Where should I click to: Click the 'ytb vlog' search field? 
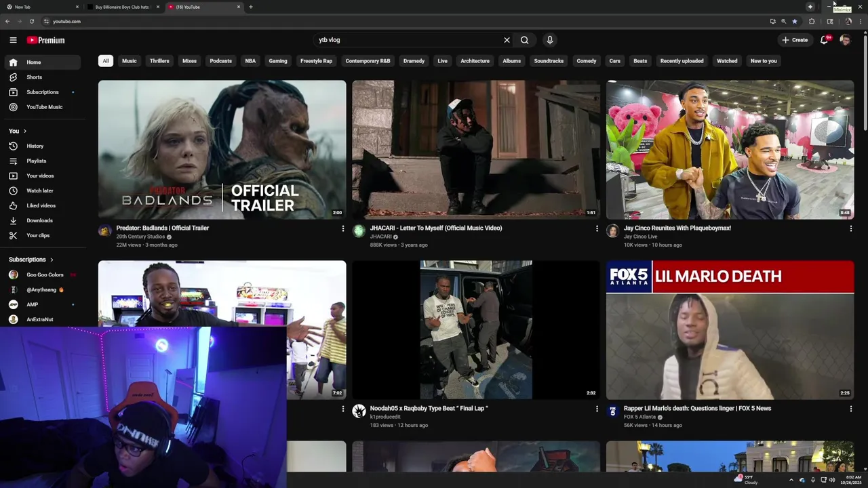(407, 40)
